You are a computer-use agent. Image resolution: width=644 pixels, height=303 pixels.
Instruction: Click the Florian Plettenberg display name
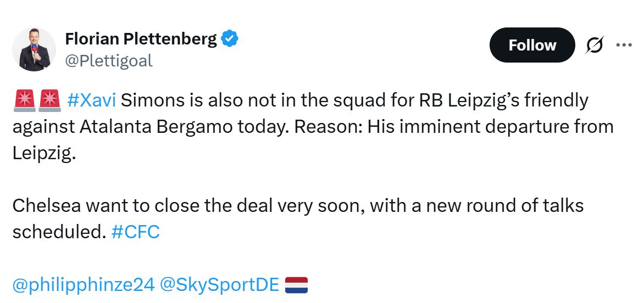click(x=141, y=40)
